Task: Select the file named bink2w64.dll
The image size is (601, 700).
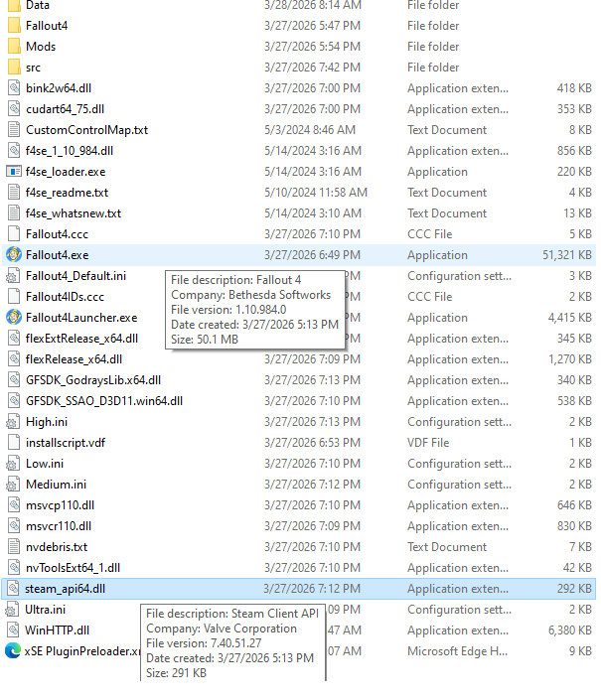Action: coord(59,88)
